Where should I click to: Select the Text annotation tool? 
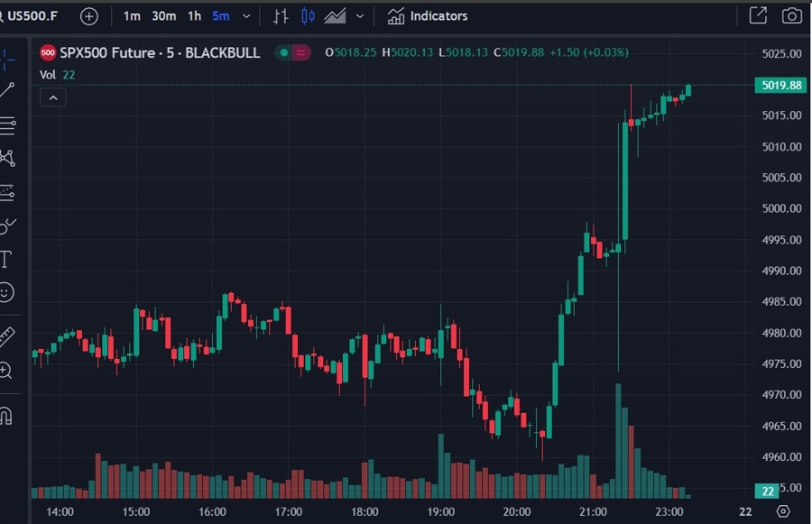point(5,260)
